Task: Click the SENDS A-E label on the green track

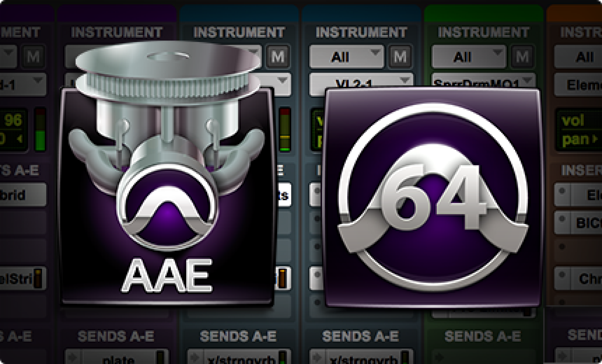Action: [x=483, y=336]
